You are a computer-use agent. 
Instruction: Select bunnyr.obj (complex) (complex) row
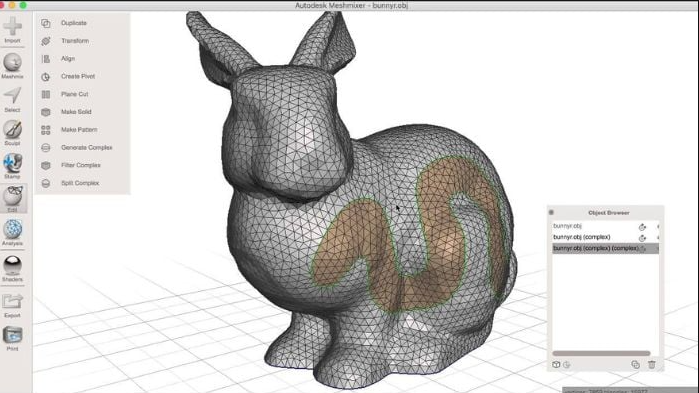coord(605,248)
